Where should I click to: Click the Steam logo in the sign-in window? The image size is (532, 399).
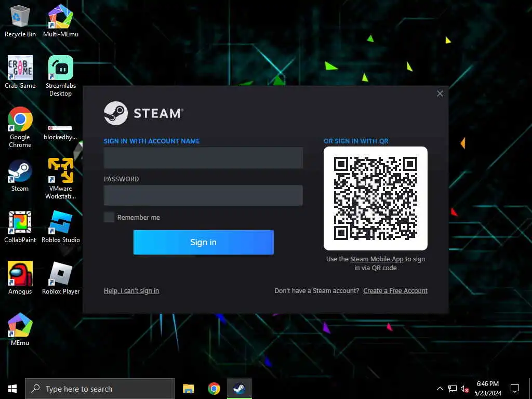[x=144, y=113]
